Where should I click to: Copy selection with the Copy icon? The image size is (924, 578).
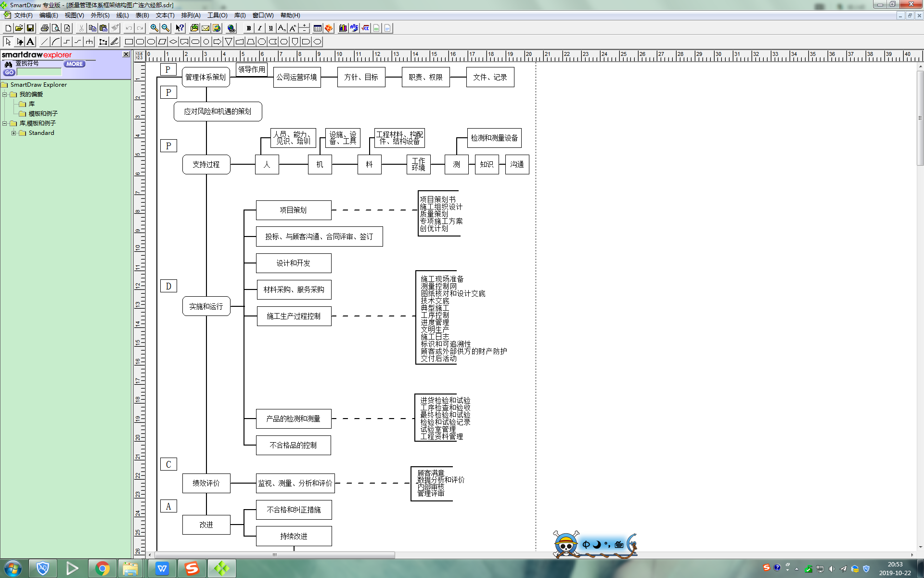click(92, 28)
